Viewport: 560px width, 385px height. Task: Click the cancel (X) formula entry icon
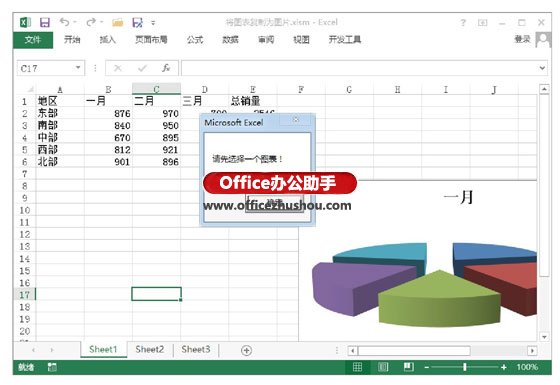pyautogui.click(x=118, y=68)
